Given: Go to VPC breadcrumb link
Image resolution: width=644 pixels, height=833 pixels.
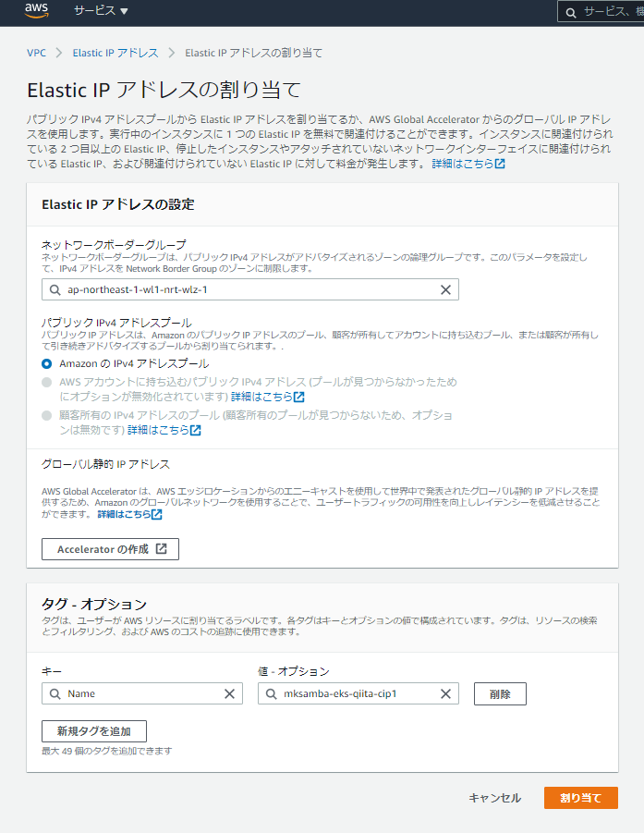Looking at the screenshot, I should point(36,53).
